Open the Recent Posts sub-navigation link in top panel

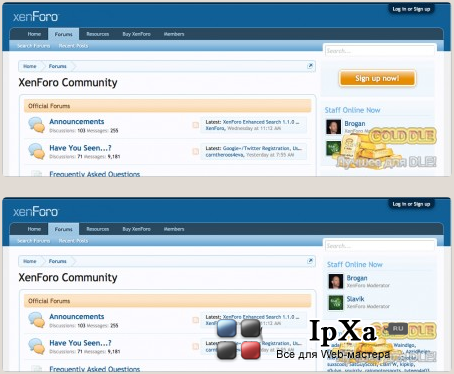tap(73, 46)
